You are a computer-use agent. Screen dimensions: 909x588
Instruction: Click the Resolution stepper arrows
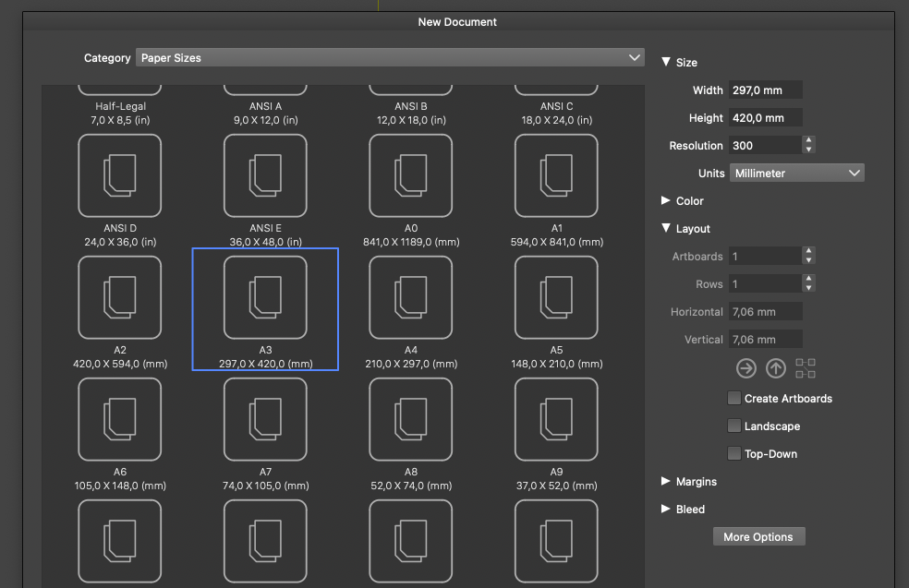[809, 146]
